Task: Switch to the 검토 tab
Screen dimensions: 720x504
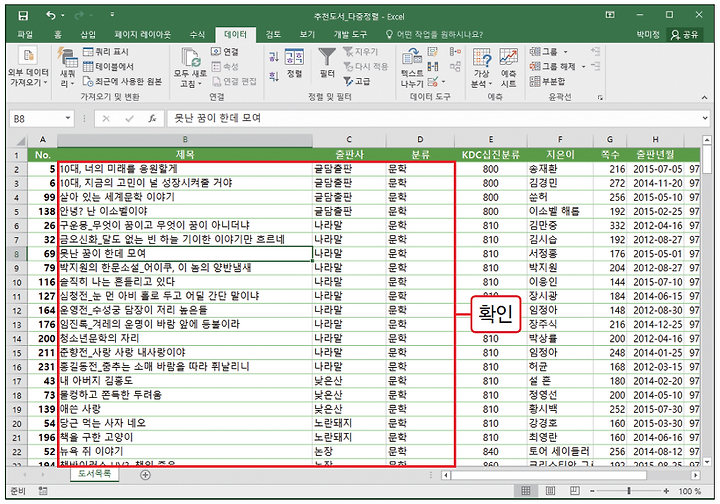Action: click(x=273, y=34)
